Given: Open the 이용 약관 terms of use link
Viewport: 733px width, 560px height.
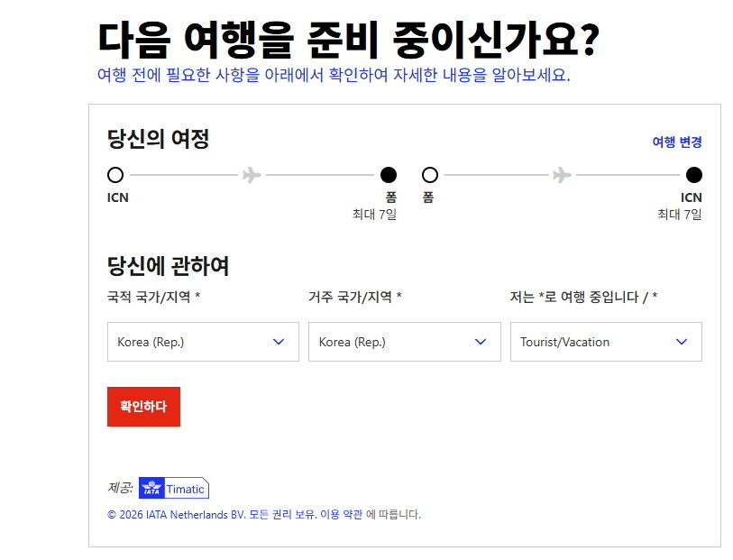Looking at the screenshot, I should point(341,515).
